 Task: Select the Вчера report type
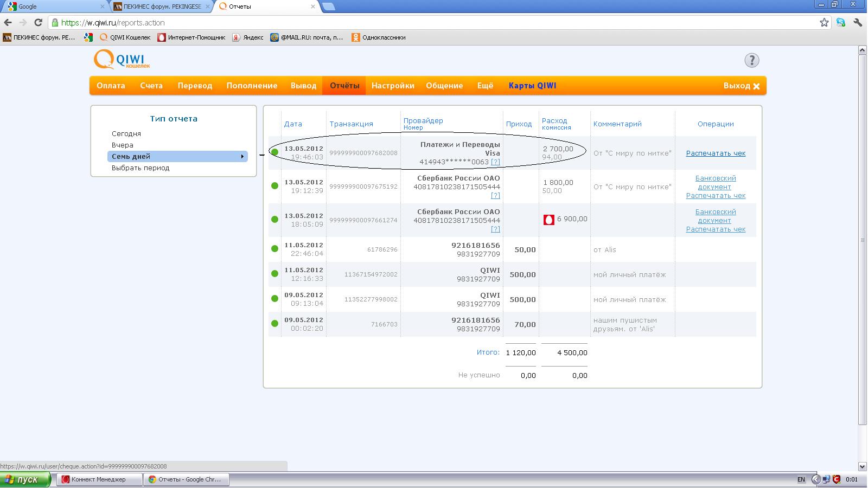pos(123,145)
